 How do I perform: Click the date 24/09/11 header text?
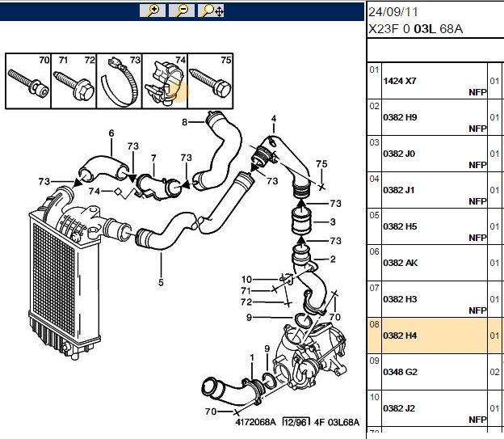click(x=393, y=12)
